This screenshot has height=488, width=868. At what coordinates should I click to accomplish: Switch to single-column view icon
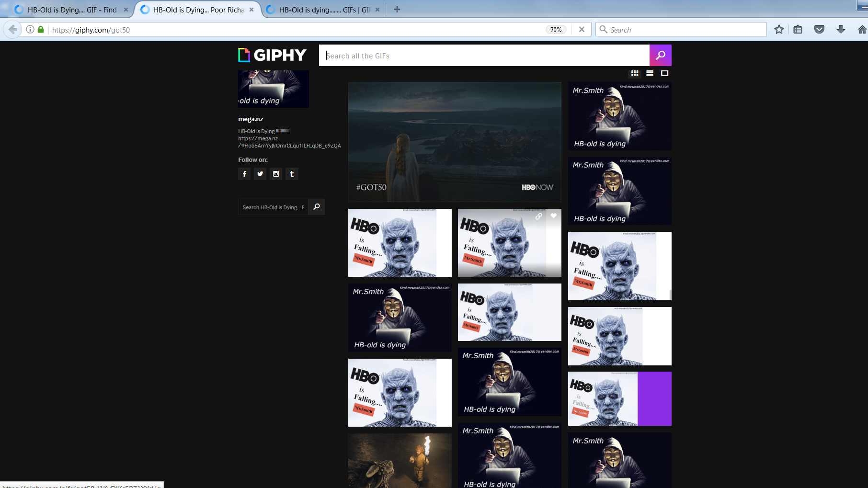tap(664, 73)
